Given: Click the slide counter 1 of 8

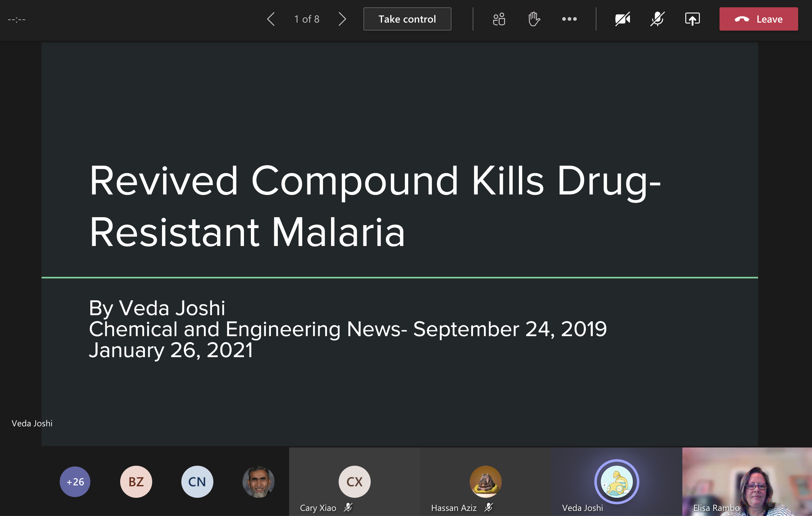Looking at the screenshot, I should coord(307,19).
